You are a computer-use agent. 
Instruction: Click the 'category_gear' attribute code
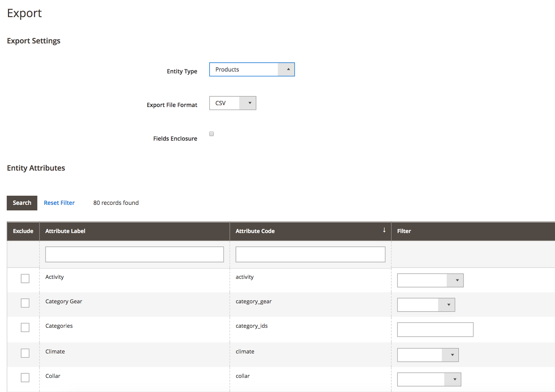(x=254, y=302)
